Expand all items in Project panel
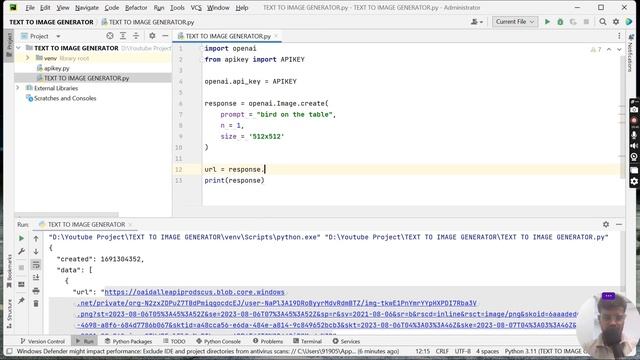This screenshot has width=640, height=360. click(122, 36)
